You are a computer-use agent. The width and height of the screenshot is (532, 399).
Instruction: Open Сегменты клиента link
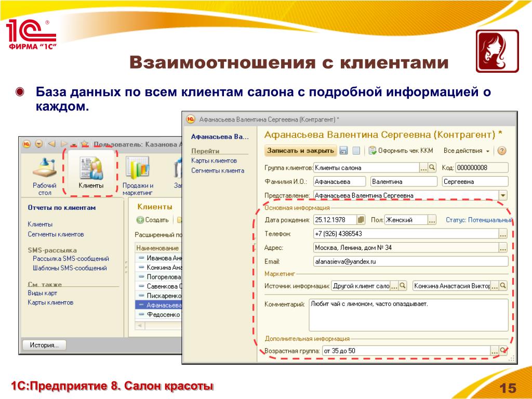pos(218,170)
